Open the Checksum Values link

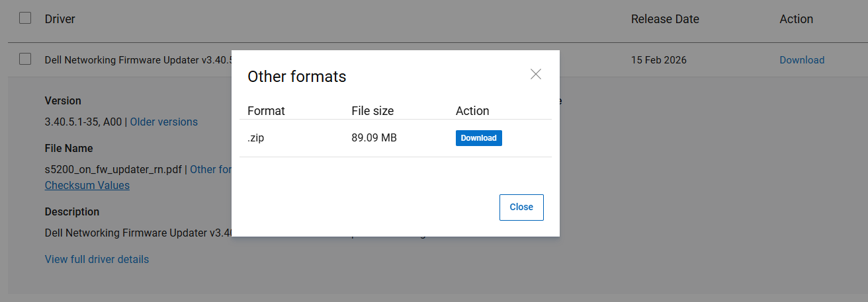(87, 185)
